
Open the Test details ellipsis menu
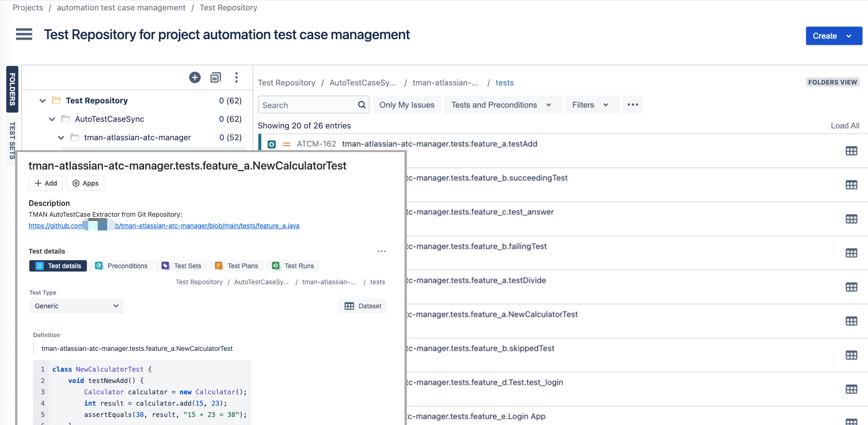click(x=382, y=251)
